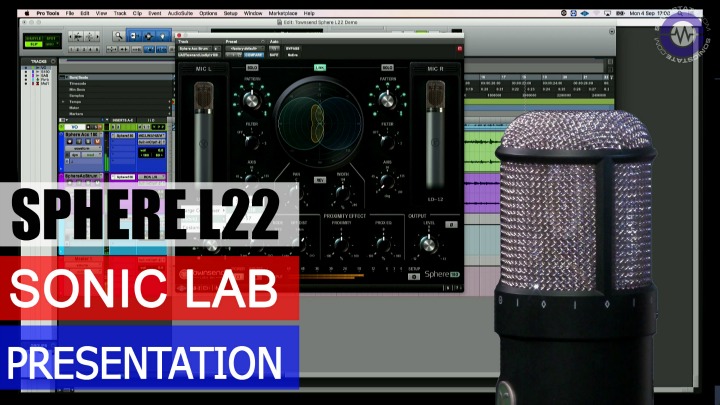Click the MIC L microphone image
720x405 pixels.
203,133
